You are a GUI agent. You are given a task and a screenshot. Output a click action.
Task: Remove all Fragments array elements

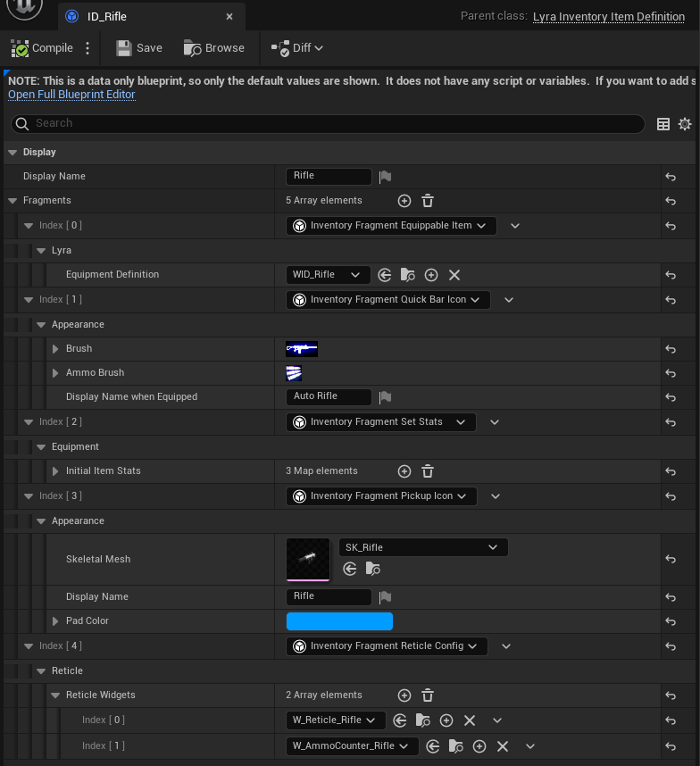click(x=428, y=201)
